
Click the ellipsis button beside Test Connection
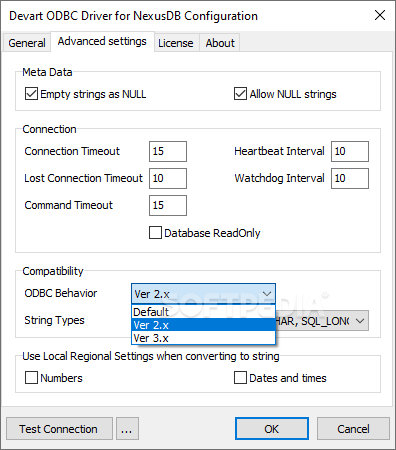(x=127, y=429)
